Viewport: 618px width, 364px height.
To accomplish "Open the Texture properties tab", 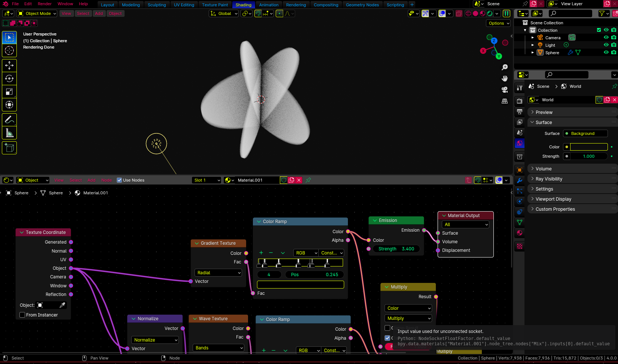I will [520, 246].
